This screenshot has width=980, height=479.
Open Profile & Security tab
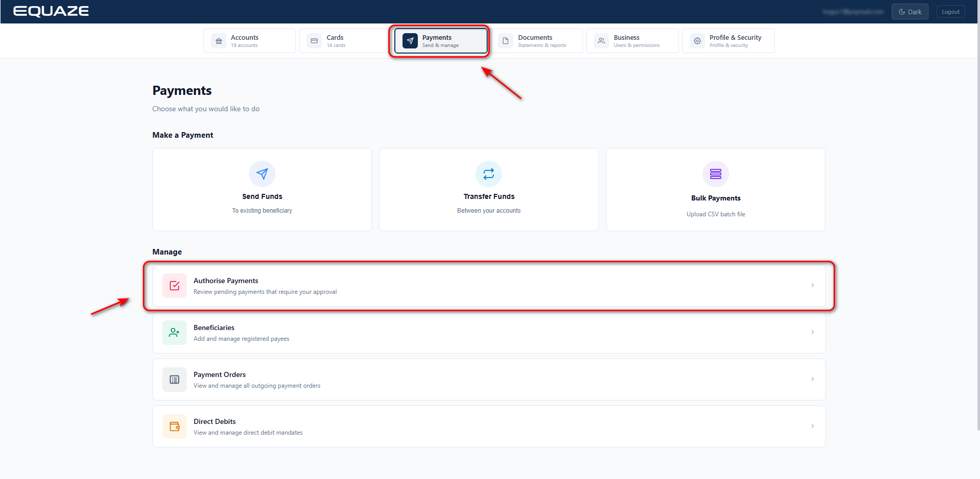[x=728, y=41]
